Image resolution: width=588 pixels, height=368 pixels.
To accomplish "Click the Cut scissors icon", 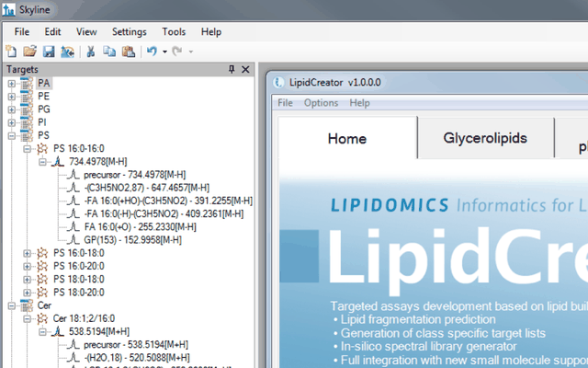I will [x=90, y=52].
